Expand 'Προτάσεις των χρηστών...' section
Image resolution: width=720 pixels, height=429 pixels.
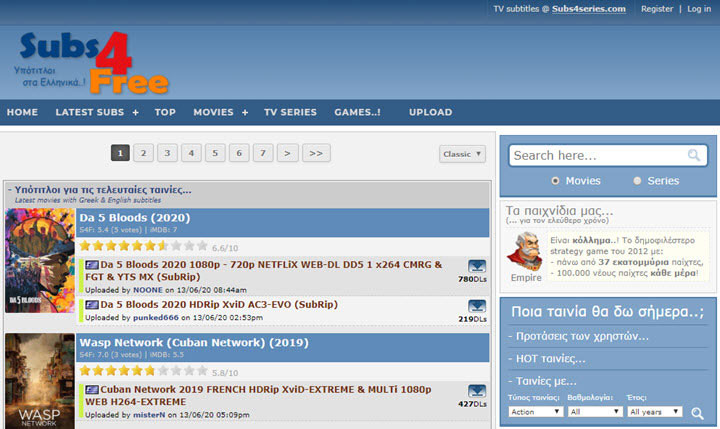pos(578,336)
